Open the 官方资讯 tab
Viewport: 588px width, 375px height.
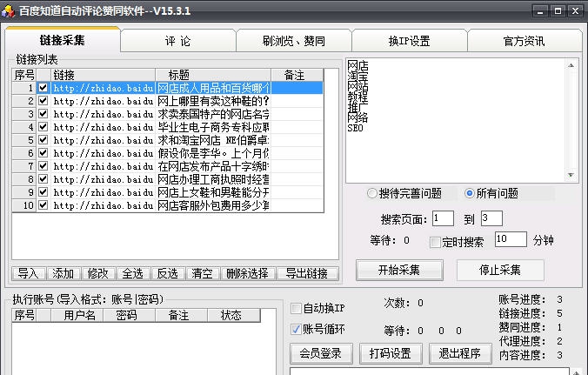[524, 41]
